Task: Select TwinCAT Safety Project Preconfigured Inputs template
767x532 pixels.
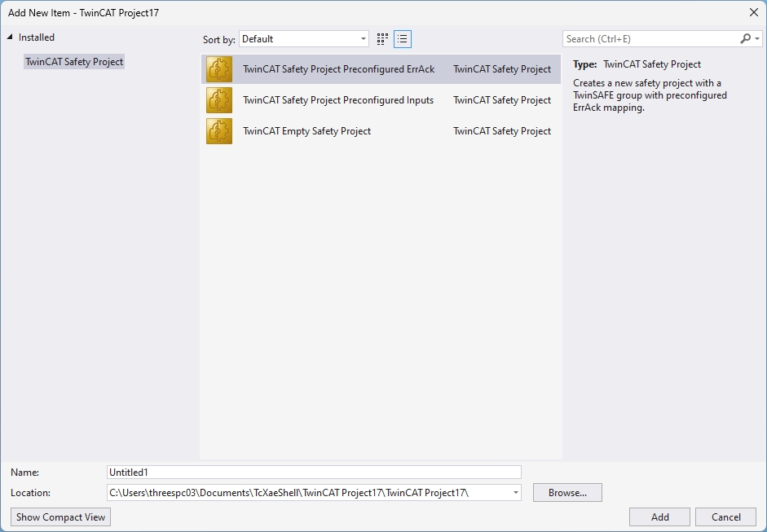Action: (x=381, y=100)
